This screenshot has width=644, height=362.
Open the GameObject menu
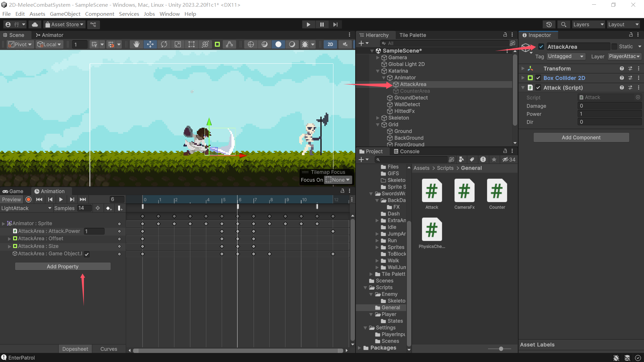pos(65,14)
